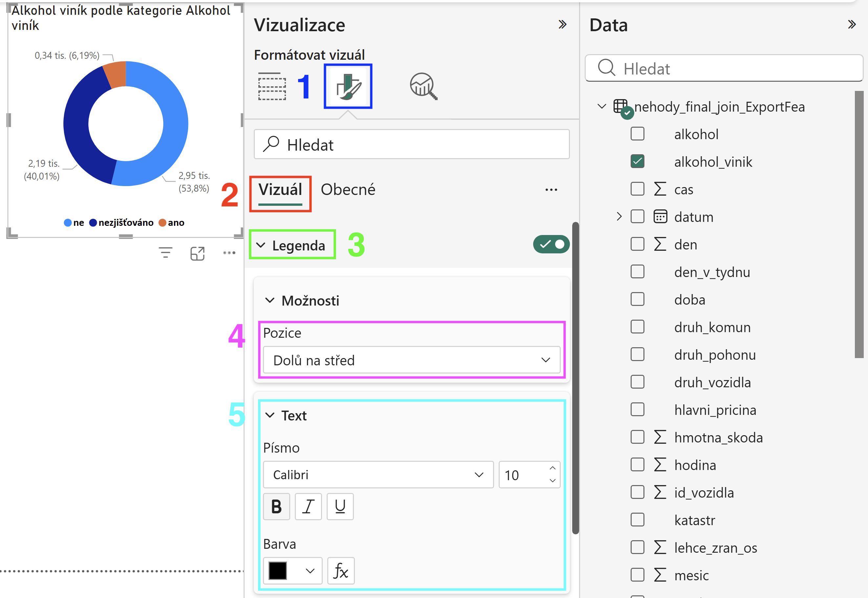The height and width of the screenshot is (598, 868).
Task: Turn off the Legenda toggle
Action: [x=551, y=244]
